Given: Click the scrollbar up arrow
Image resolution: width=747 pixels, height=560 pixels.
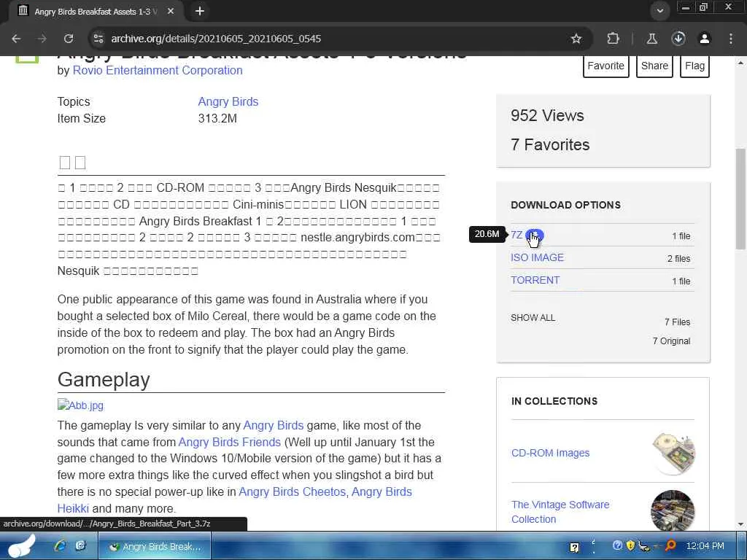Looking at the screenshot, I should [x=740, y=62].
